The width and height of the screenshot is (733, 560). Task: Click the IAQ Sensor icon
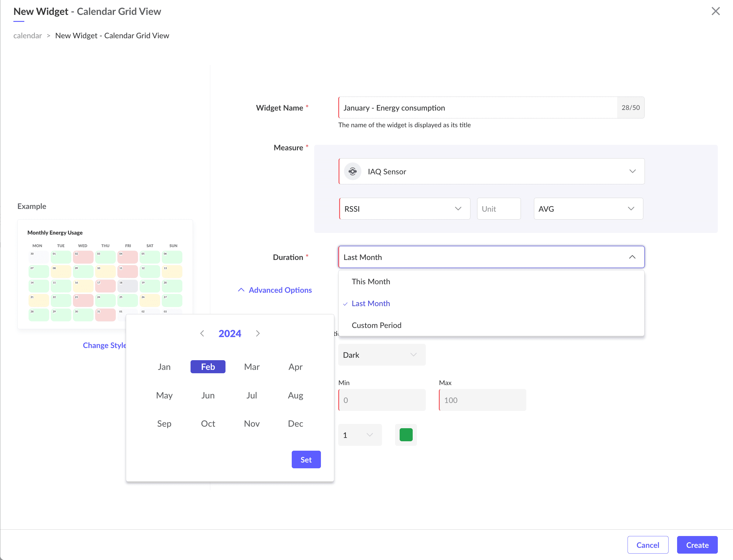click(x=353, y=171)
